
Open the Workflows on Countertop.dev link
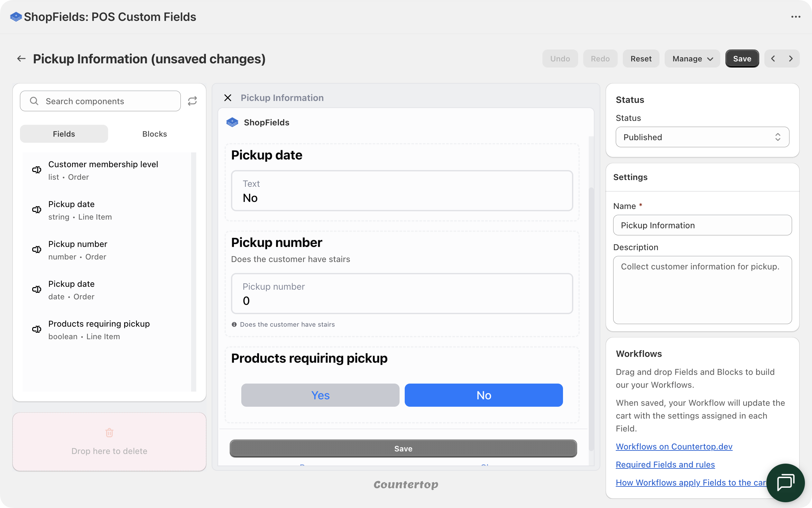[674, 447]
